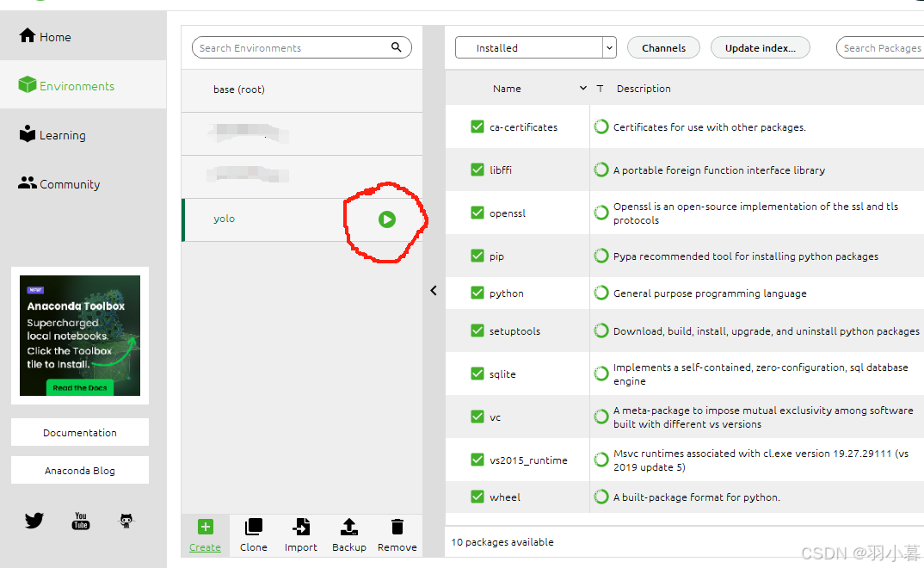Toggle the python package checkbox
The image size is (924, 568).
(477, 293)
